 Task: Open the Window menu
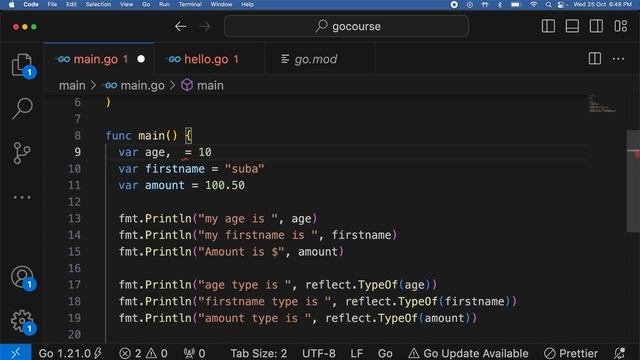pyautogui.click(x=221, y=4)
